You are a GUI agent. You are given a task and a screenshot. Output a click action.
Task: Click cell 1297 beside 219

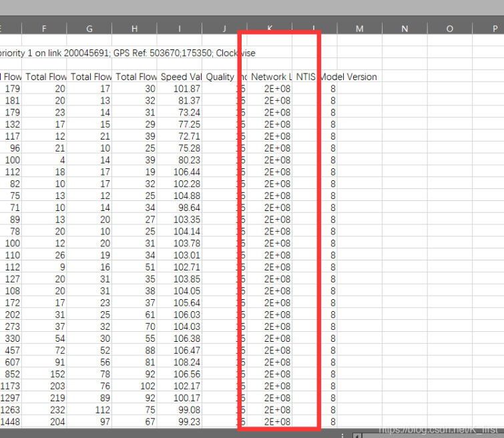11,398
